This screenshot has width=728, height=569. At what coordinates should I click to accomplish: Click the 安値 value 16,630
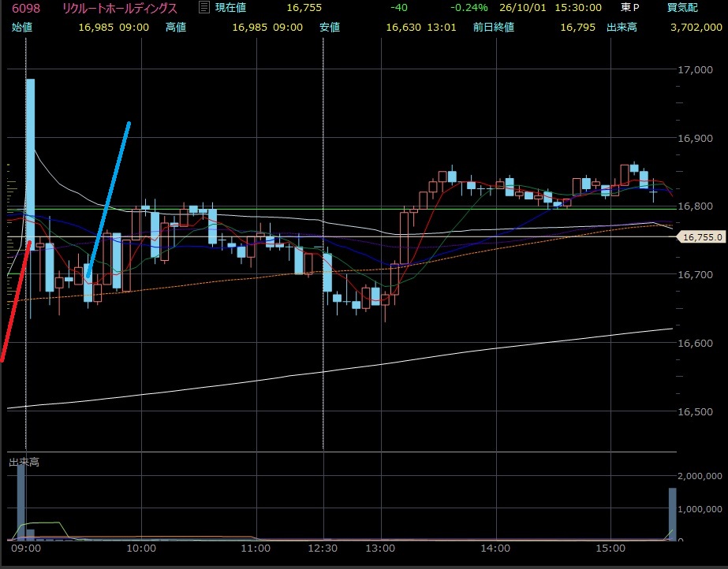[404, 28]
